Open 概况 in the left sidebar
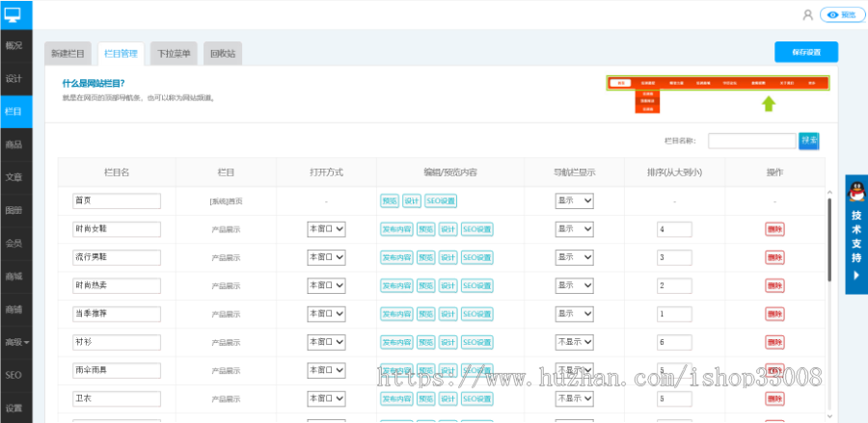This screenshot has height=423, width=868. click(x=14, y=45)
